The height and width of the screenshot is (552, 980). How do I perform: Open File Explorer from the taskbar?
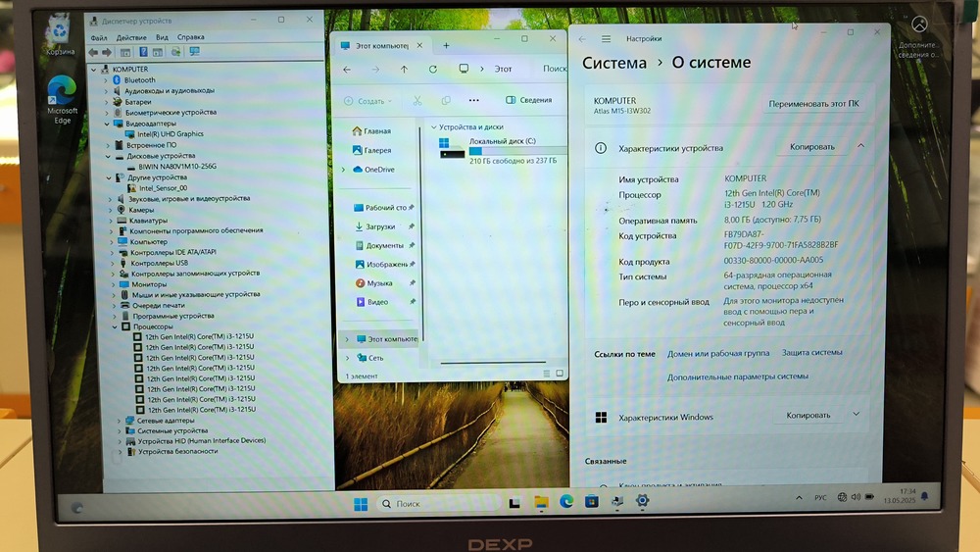[x=541, y=502]
